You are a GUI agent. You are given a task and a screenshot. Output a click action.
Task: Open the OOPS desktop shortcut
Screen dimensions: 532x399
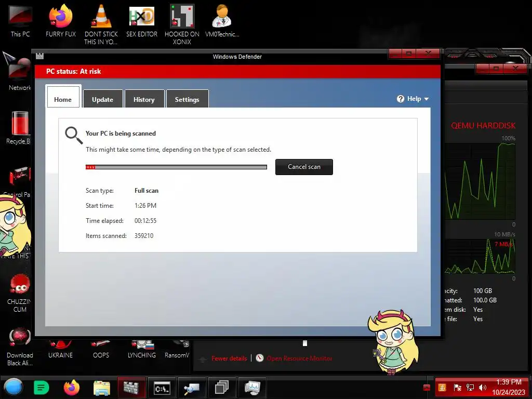[x=101, y=350]
